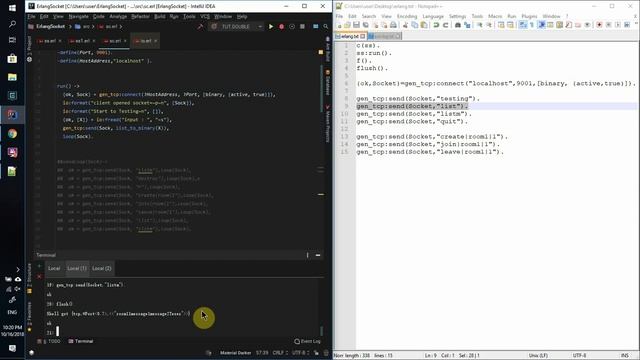
Task: Click Print icon in Notepad++ toolbar
Action: (x=393, y=25)
